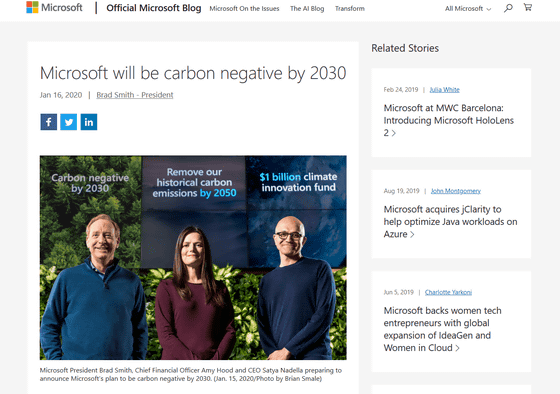
Task: Go to Microsoft On the Issues
Action: click(244, 9)
